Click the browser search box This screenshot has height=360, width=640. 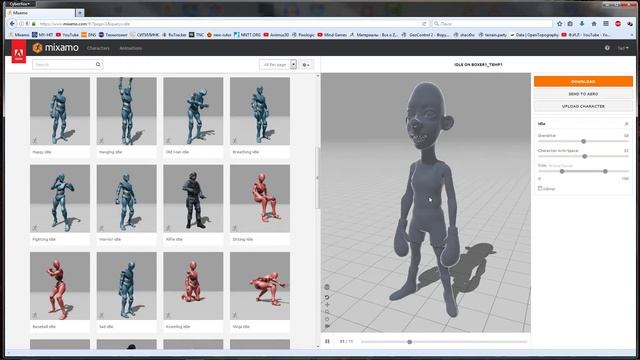(x=493, y=24)
